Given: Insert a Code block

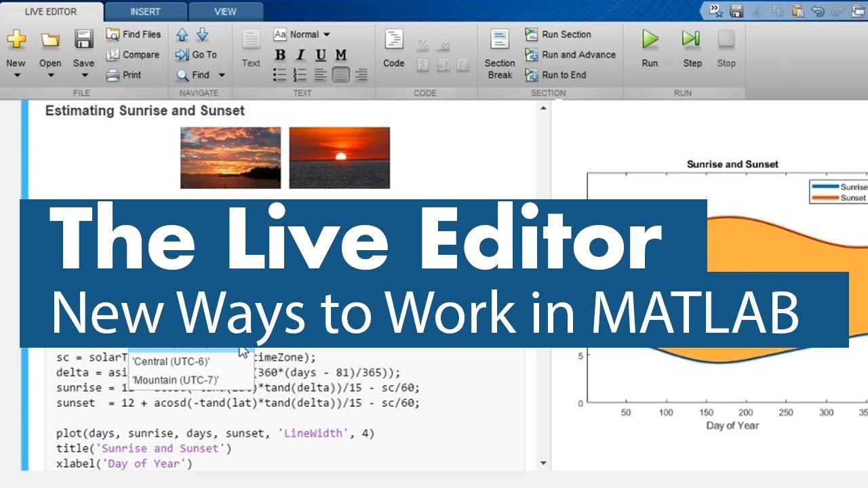Looking at the screenshot, I should pos(394,49).
